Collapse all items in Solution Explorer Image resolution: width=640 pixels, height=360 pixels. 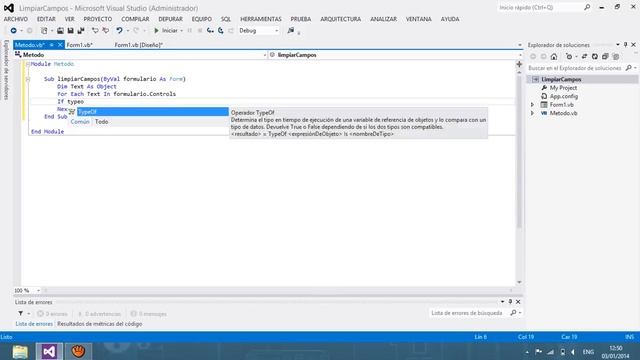tap(605, 57)
